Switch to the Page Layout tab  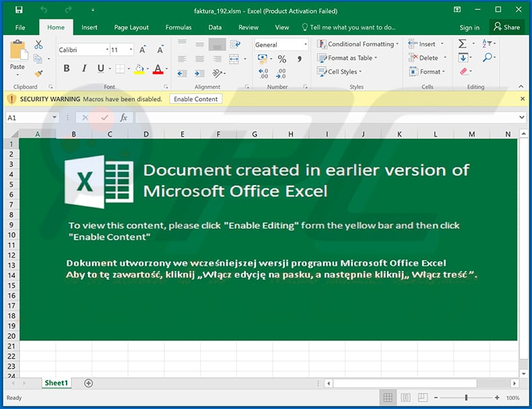(131, 28)
